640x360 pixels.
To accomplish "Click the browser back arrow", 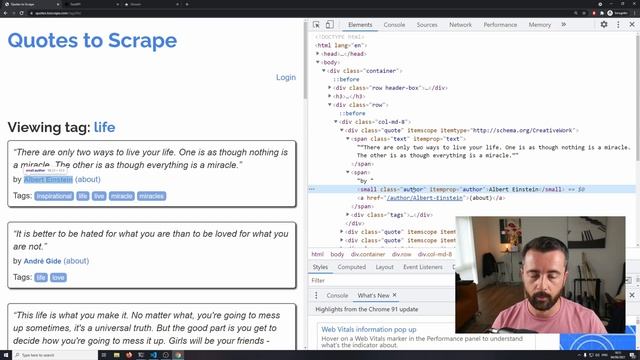I will [5, 13].
